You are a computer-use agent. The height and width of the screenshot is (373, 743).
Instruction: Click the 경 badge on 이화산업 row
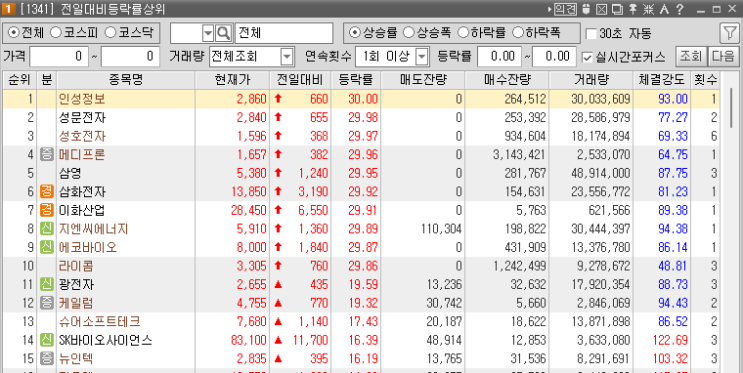[x=46, y=210]
